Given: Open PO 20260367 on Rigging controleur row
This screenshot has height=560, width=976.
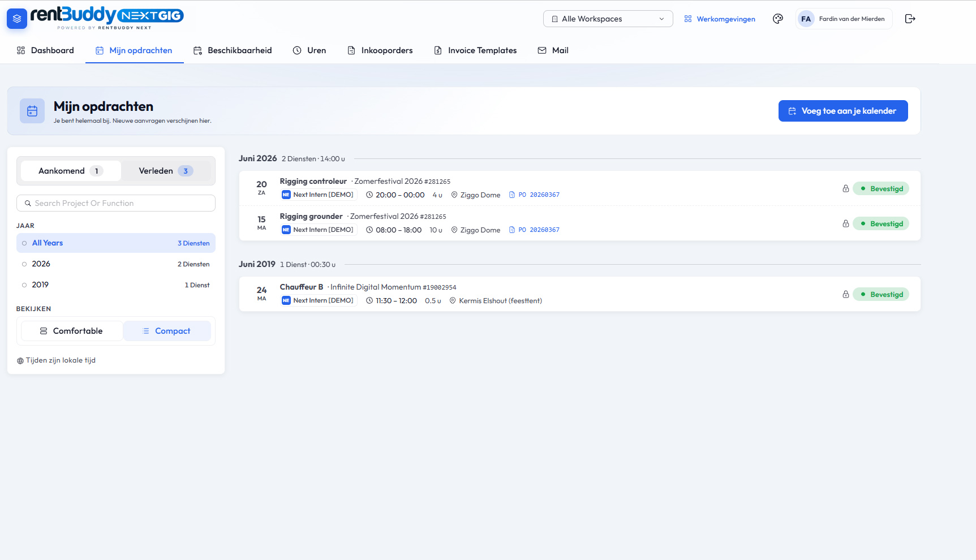Looking at the screenshot, I should pyautogui.click(x=539, y=195).
